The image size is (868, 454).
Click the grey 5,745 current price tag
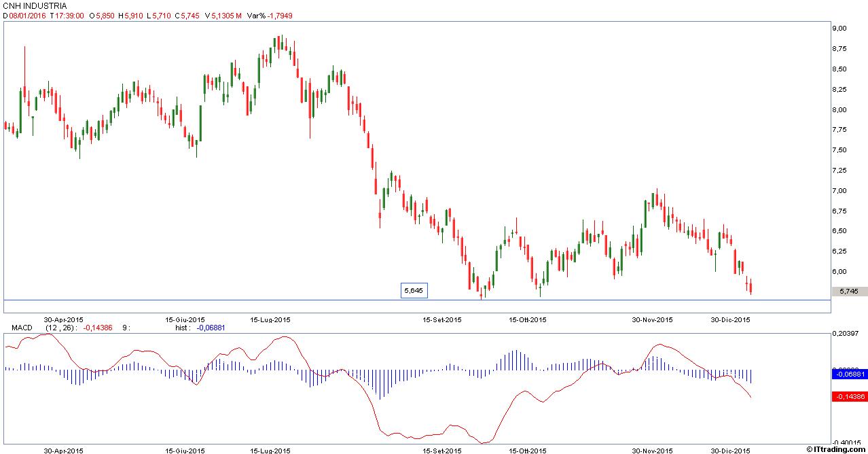click(849, 291)
